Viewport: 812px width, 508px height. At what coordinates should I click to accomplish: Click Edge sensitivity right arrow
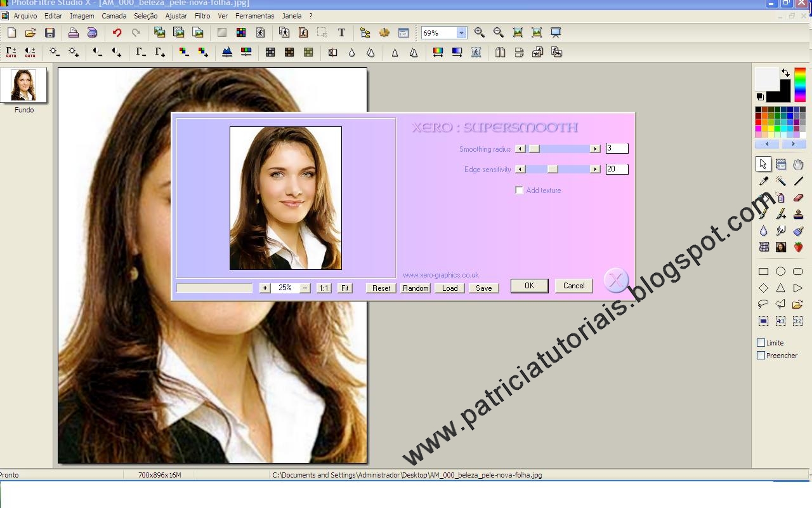595,170
